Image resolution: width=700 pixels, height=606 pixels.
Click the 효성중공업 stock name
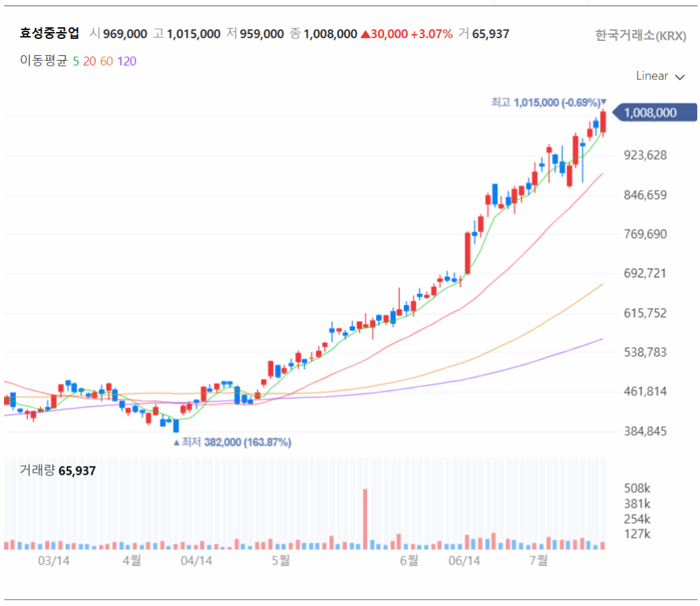point(50,33)
